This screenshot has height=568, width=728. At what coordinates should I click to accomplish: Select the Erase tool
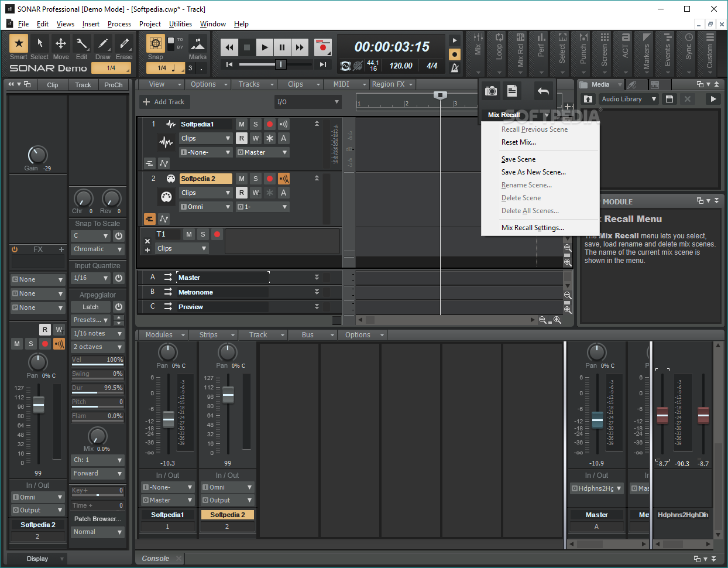click(x=124, y=43)
